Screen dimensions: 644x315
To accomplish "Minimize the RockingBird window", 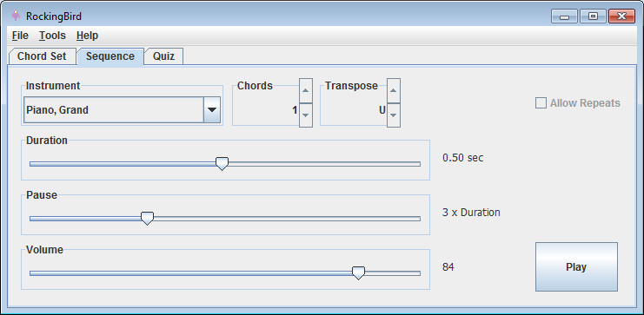I will tap(564, 16).
